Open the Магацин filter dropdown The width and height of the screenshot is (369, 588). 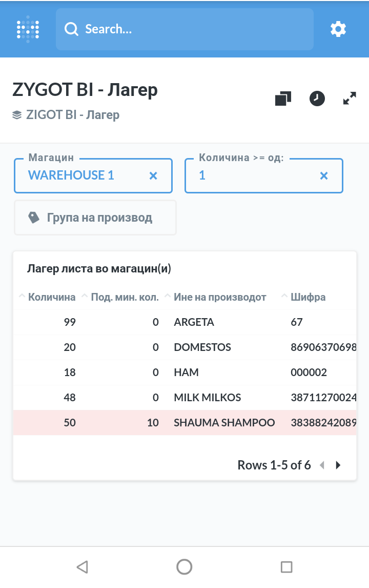point(82,176)
